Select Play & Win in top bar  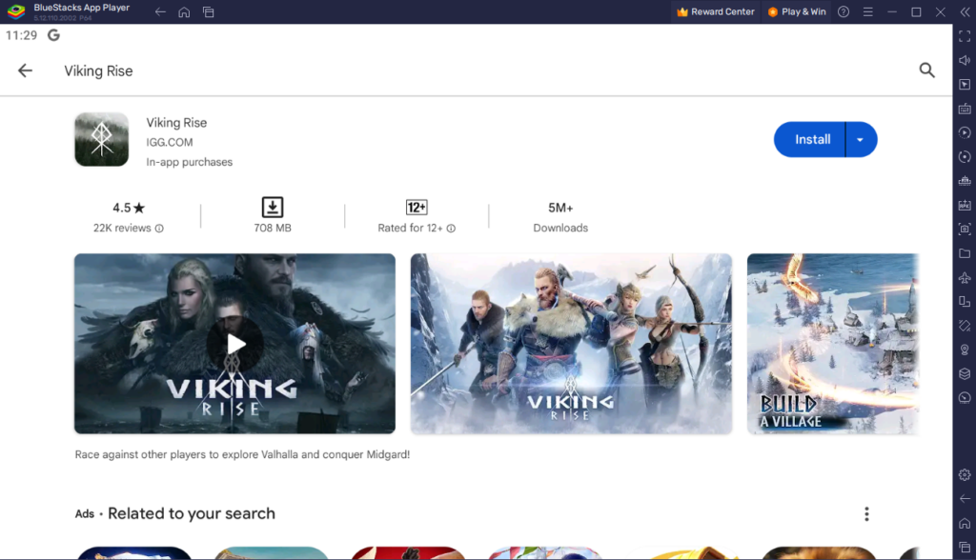pyautogui.click(x=796, y=11)
